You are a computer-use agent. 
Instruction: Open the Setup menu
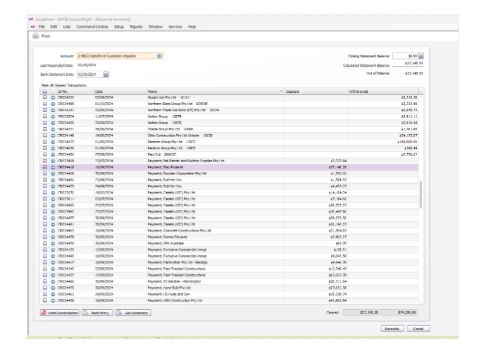119,27
